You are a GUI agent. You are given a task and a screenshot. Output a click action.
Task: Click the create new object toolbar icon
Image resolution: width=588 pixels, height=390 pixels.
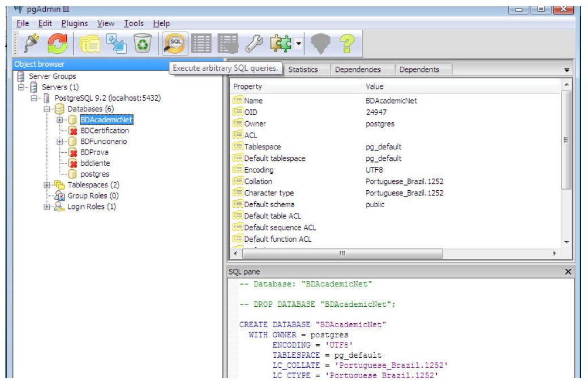pyautogui.click(x=116, y=44)
